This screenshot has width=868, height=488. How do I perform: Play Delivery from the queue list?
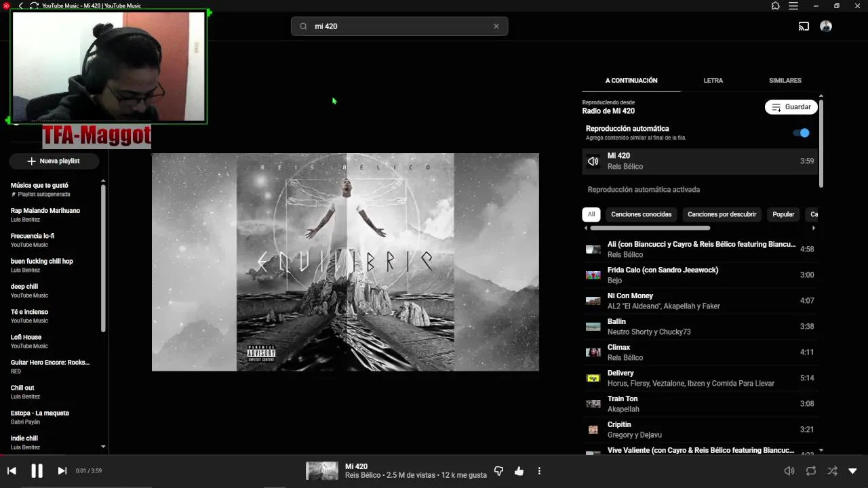pos(700,378)
